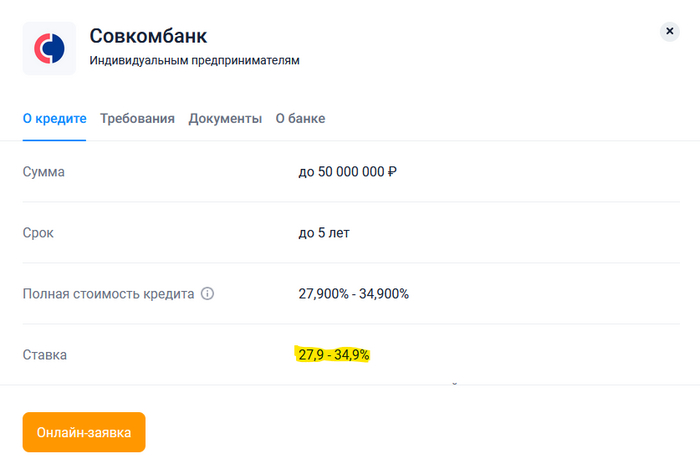Click the ruble sign in the loan amount
The height and width of the screenshot is (469, 700).
pyautogui.click(x=392, y=172)
